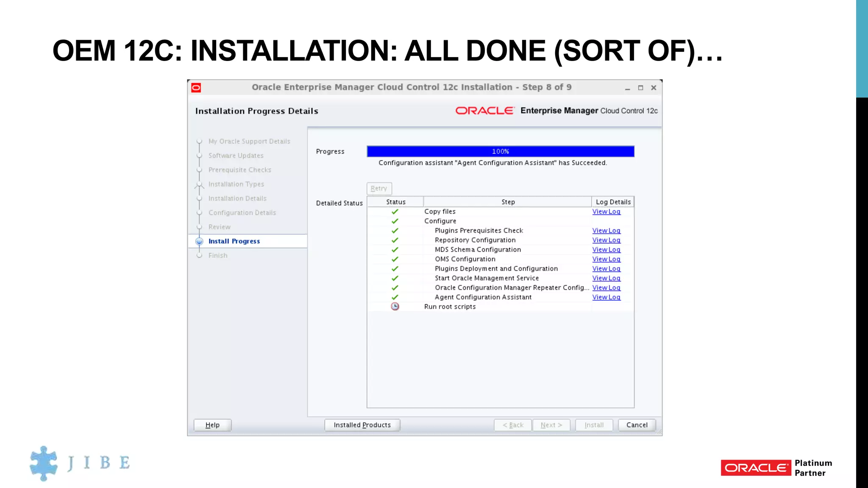Click green checkmark beside Copy files

pyautogui.click(x=395, y=211)
